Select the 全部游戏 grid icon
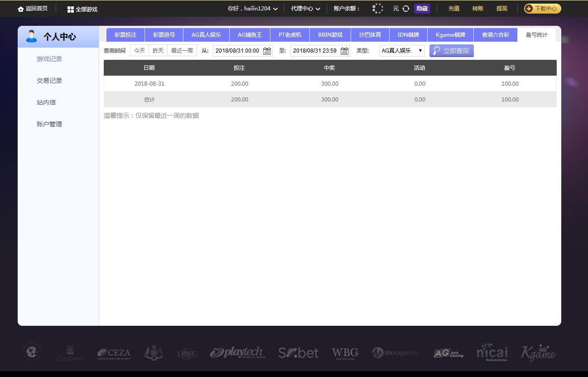The width and height of the screenshot is (588, 377). (71, 9)
